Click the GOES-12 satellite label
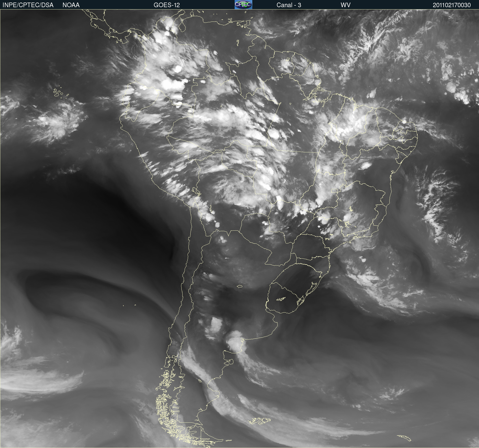The height and width of the screenshot is (448, 479). 167,5
